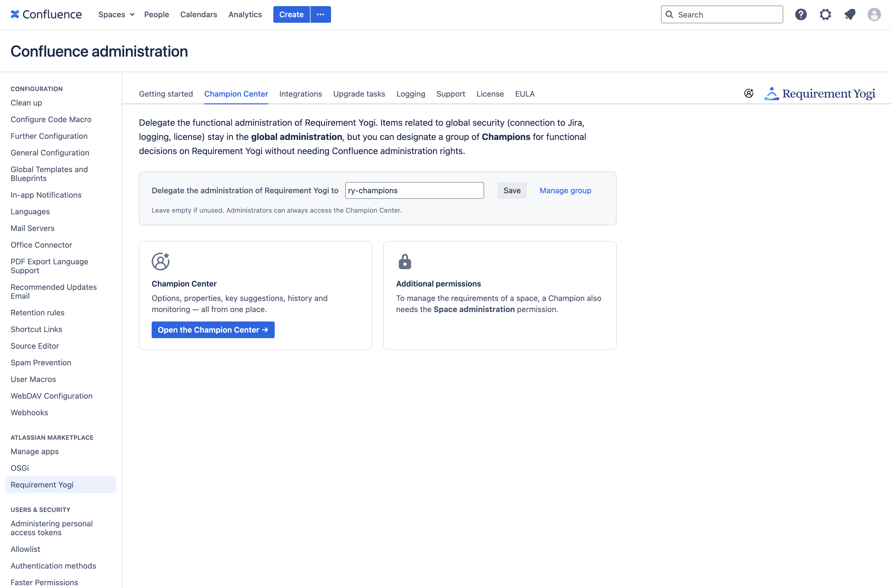Open In-app Notifications
This screenshot has height=588, width=891.
coord(46,195)
